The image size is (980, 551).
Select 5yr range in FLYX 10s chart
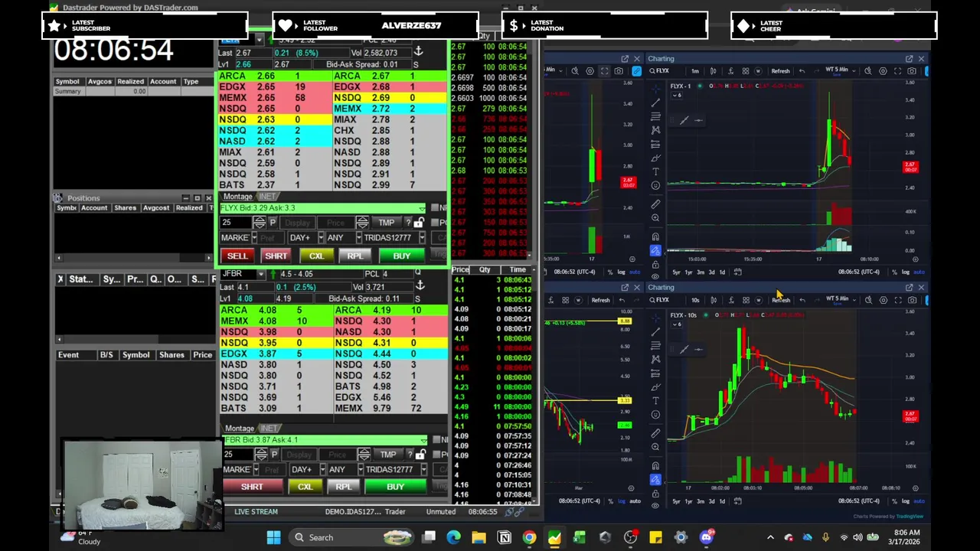coord(676,501)
